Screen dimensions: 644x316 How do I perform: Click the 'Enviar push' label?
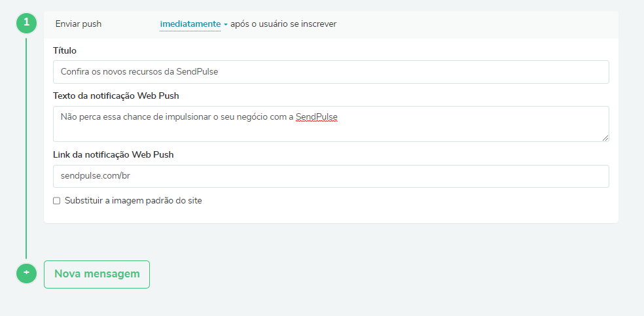click(79, 24)
